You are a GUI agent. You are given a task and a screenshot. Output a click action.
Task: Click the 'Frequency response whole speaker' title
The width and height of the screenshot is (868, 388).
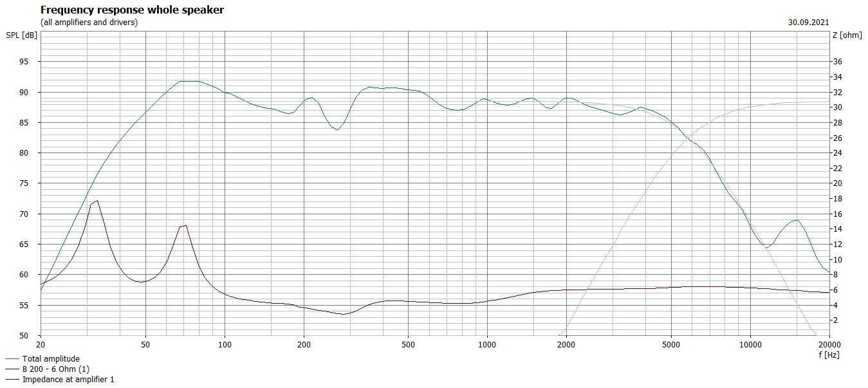pos(132,10)
